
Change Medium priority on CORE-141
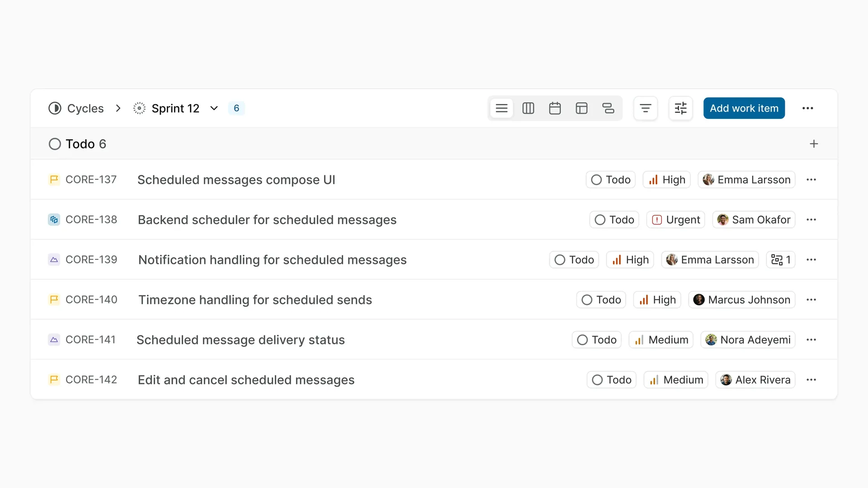click(661, 340)
